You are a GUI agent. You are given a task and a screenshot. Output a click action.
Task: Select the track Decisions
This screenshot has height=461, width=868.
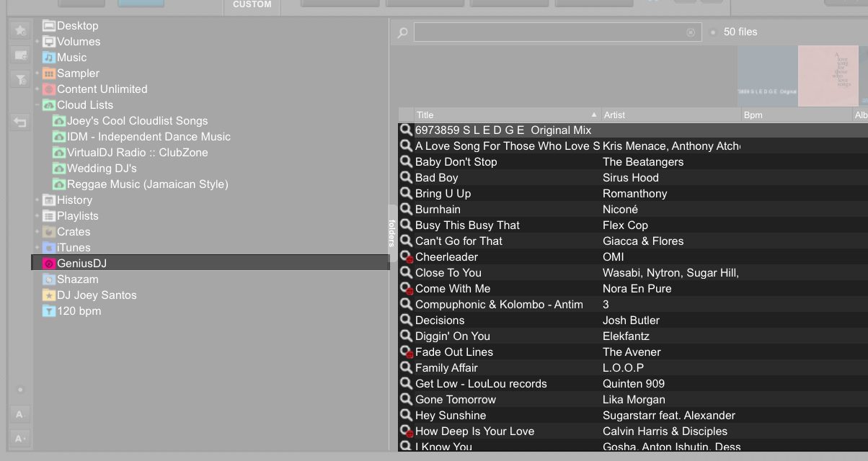[x=633, y=321]
